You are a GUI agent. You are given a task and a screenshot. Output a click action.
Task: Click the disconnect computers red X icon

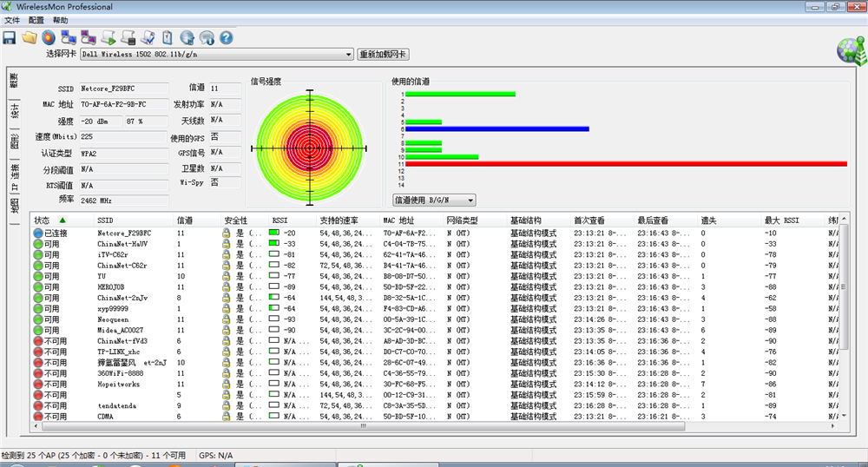click(x=89, y=37)
